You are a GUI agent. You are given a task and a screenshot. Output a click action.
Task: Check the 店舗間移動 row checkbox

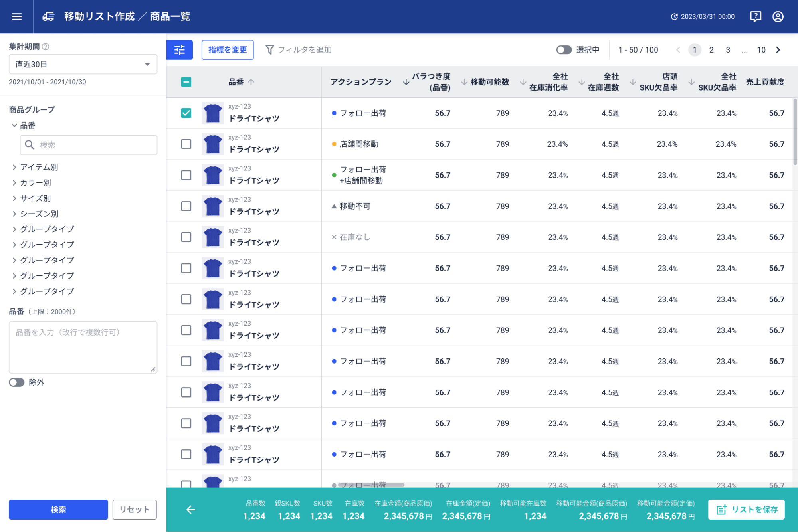186,144
